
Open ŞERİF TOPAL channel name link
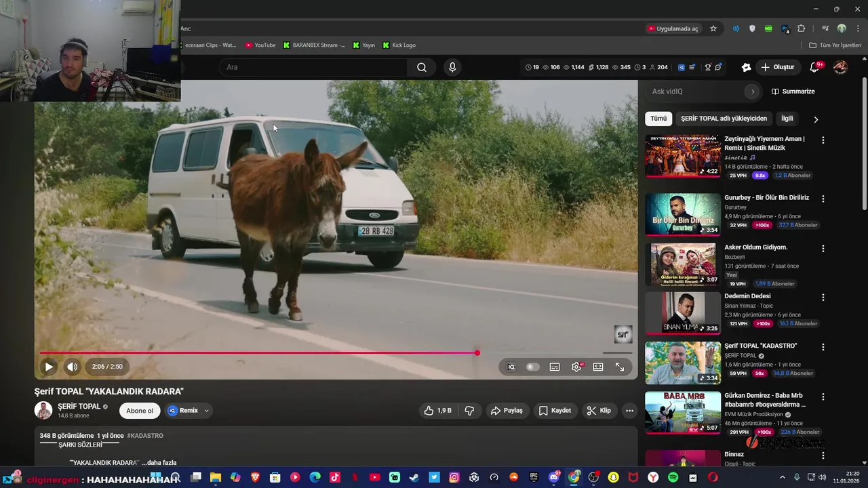(x=79, y=407)
